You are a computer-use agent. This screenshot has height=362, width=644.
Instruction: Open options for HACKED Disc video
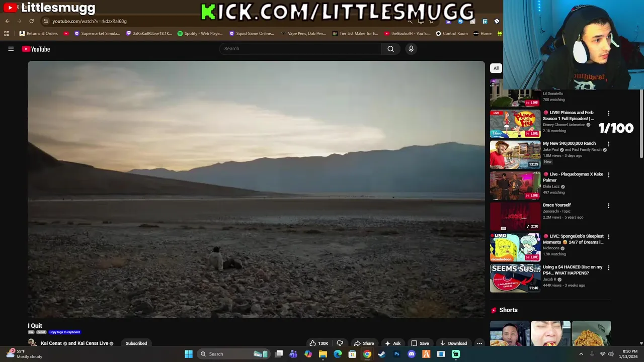pyautogui.click(x=608, y=267)
